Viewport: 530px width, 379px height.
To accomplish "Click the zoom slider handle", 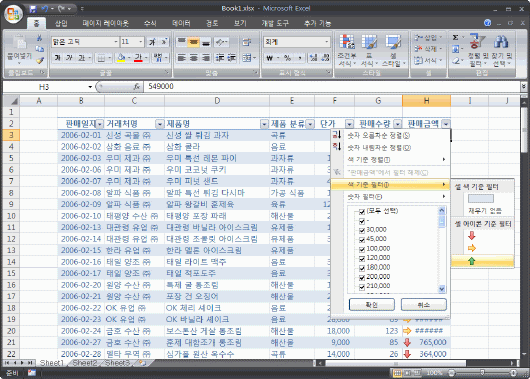I will point(482,373).
